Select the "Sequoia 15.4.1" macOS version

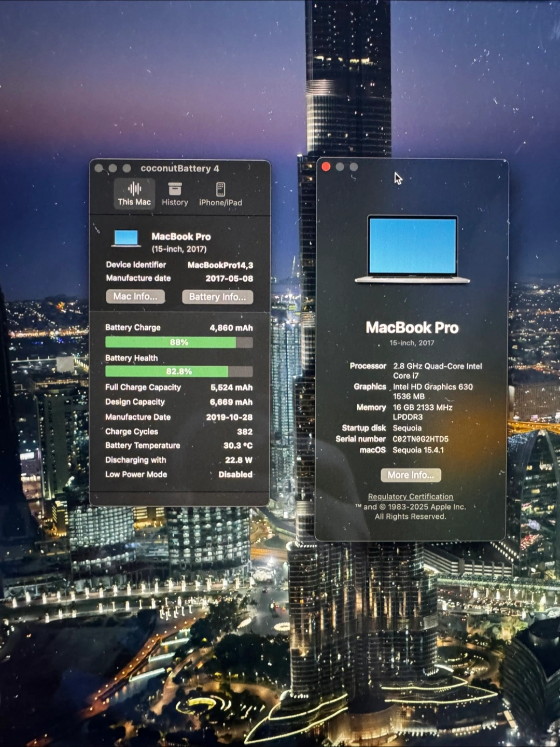[x=418, y=450]
